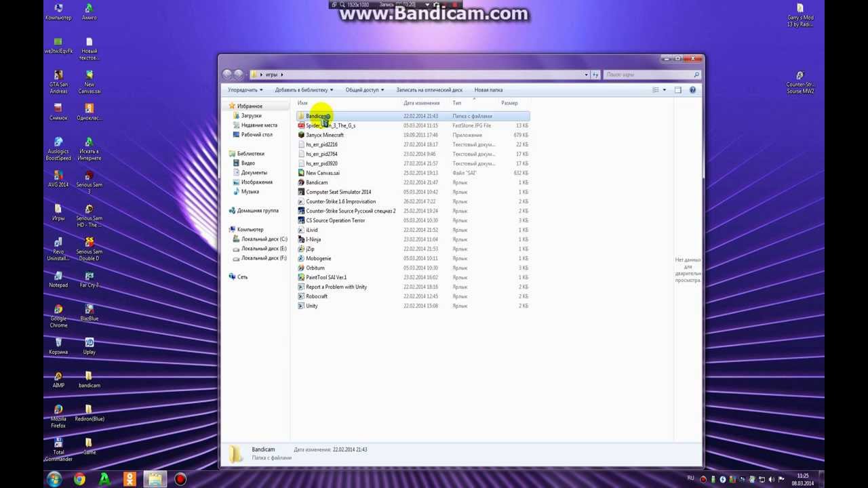The image size is (868, 488).
Task: Select Домашняя группа in navigation pane
Action: (258, 211)
